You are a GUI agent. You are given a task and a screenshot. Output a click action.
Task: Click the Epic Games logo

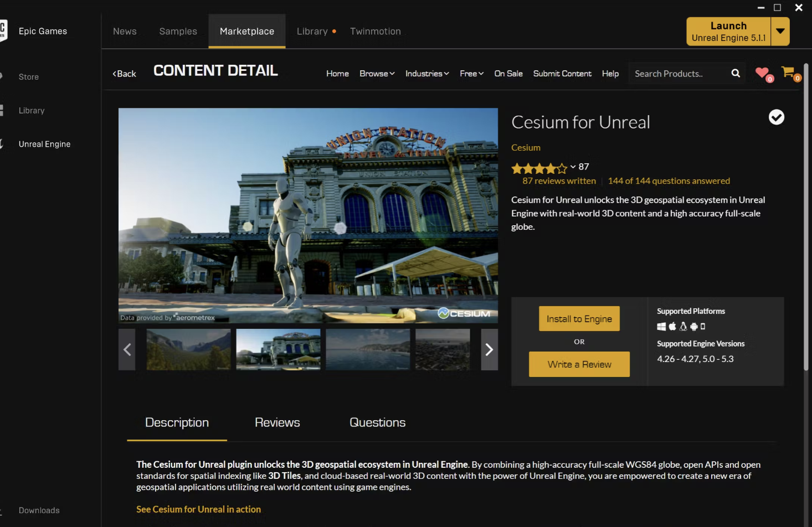[x=2, y=31]
